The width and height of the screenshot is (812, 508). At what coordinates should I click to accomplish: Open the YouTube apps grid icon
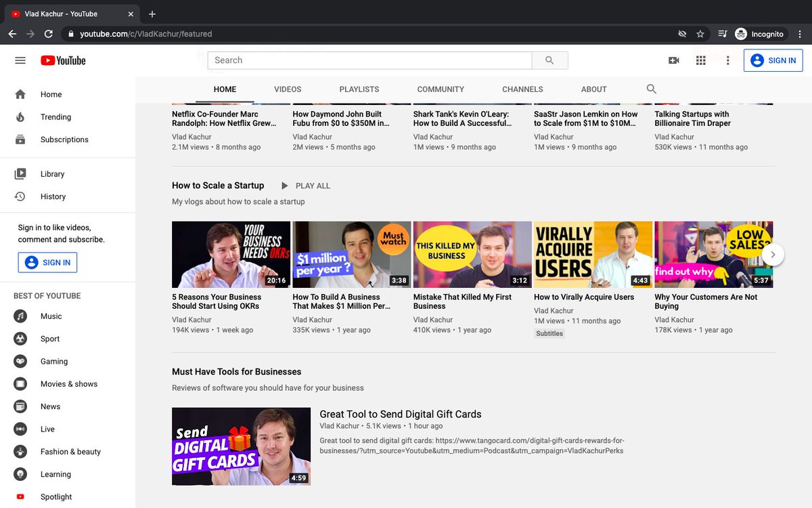point(701,60)
